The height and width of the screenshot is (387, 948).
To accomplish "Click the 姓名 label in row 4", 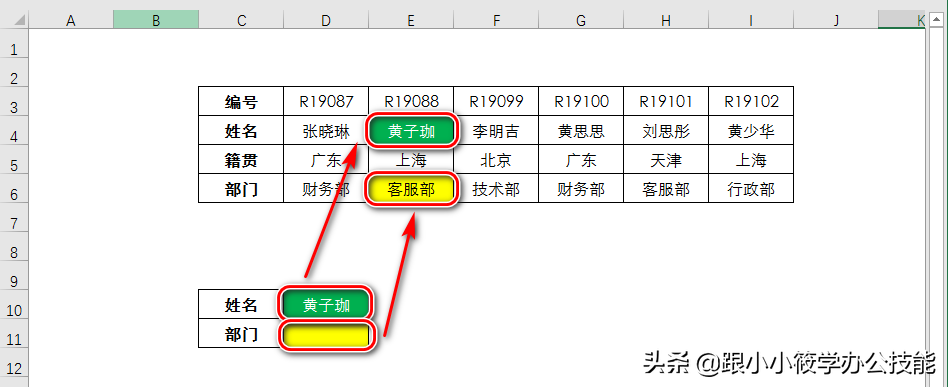I will (241, 130).
